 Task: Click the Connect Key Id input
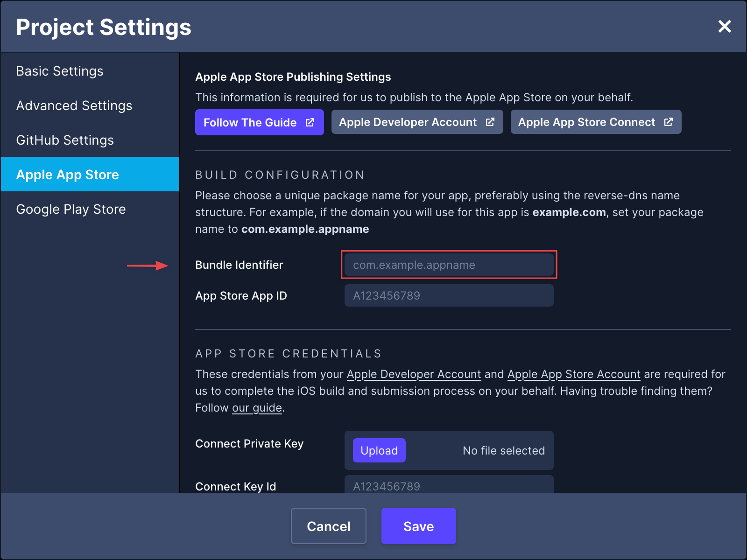449,485
